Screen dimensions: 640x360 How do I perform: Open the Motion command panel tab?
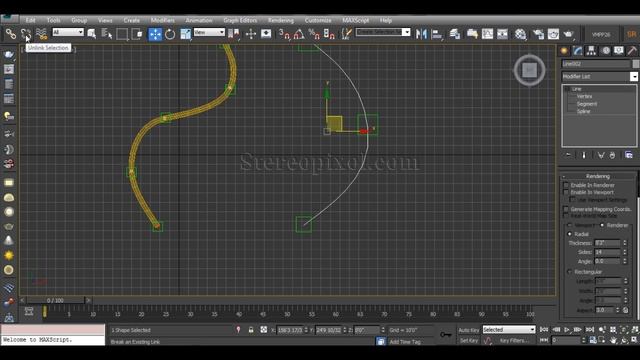point(606,51)
